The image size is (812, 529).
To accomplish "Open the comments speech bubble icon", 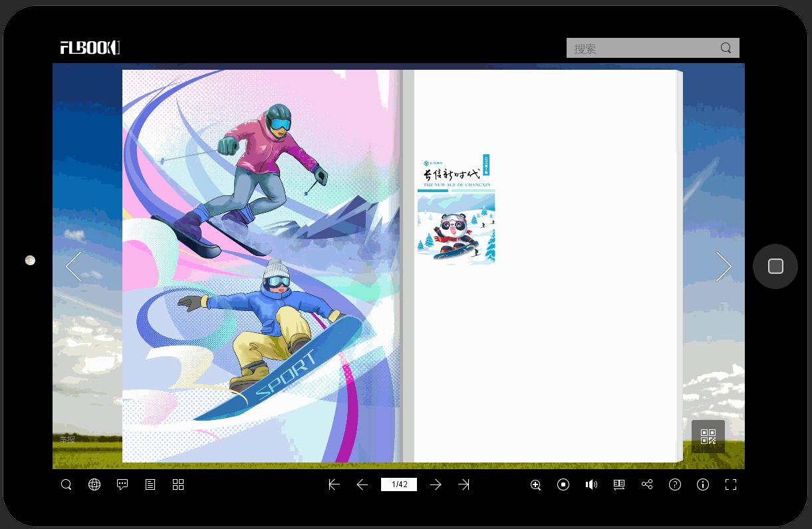I will 122,484.
